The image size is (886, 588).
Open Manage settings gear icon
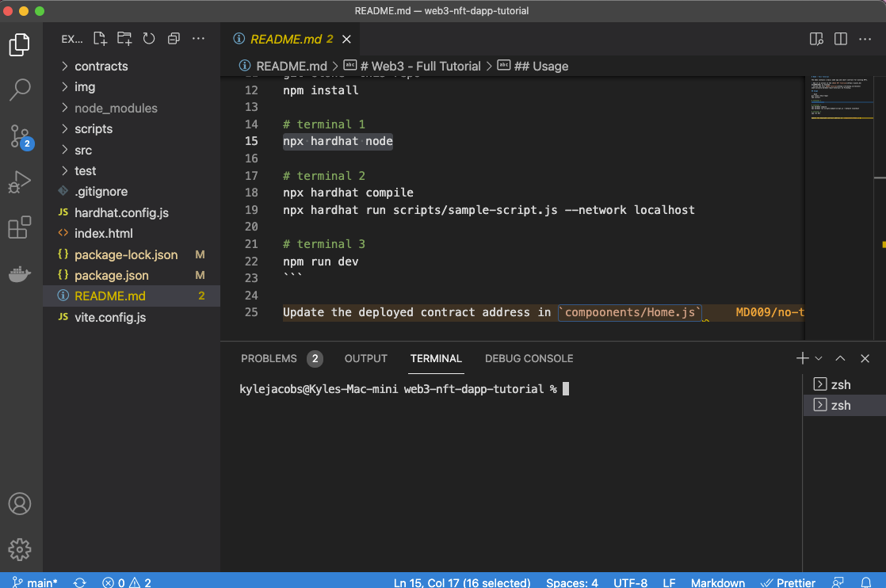coord(20,548)
